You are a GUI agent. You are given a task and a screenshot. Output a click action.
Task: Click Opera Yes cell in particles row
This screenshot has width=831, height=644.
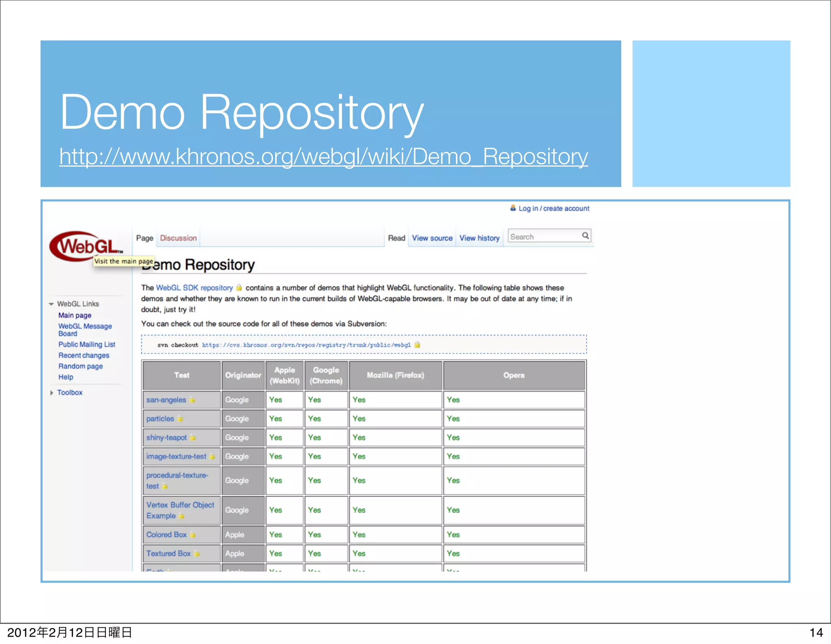coord(514,419)
